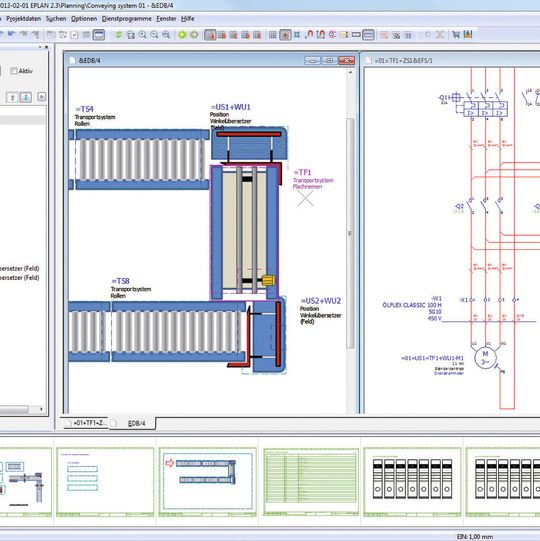Click the =US2+WU2 position label

pos(321,311)
